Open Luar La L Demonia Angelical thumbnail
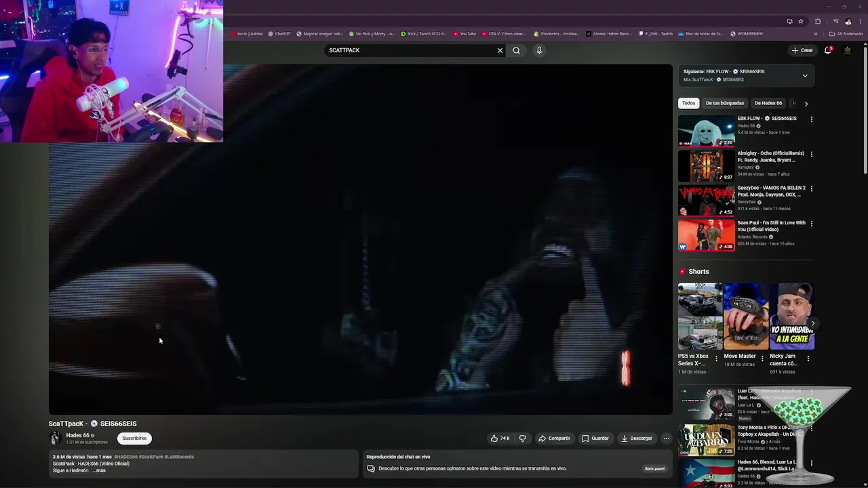Image resolution: width=868 pixels, height=488 pixels. click(706, 403)
